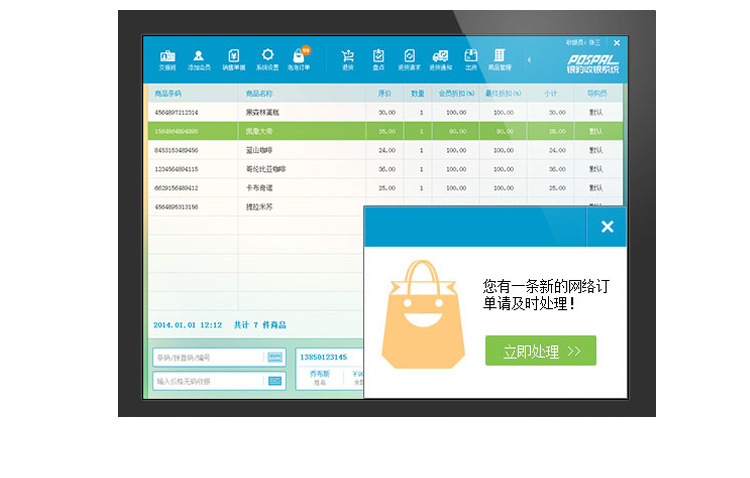Image resolution: width=750 pixels, height=478 pixels.
Task: Open the delivery notice truck icon
Action: 441,60
